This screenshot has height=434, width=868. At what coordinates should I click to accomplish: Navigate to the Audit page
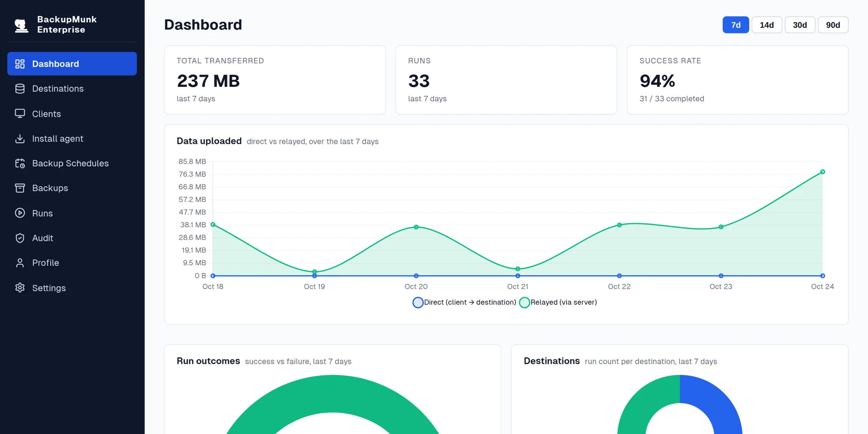pyautogui.click(x=72, y=238)
